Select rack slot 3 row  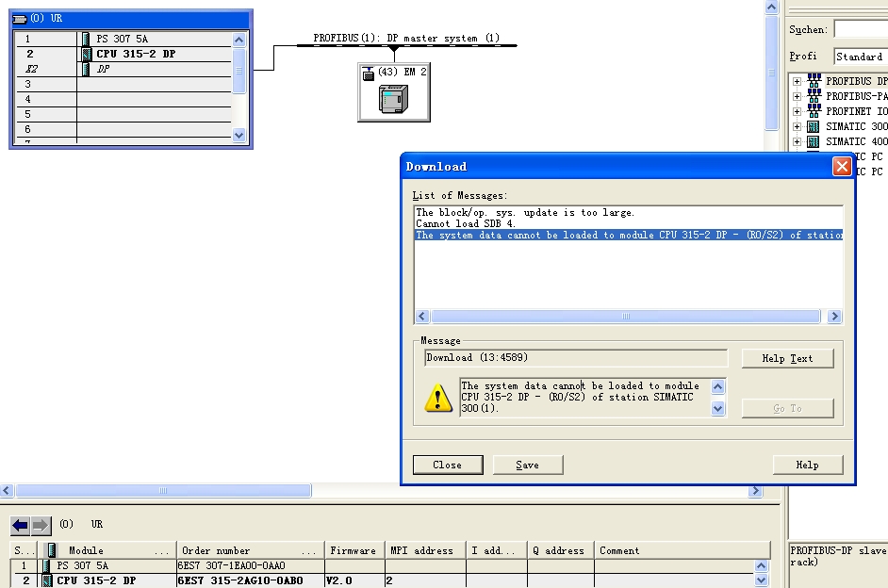point(123,84)
